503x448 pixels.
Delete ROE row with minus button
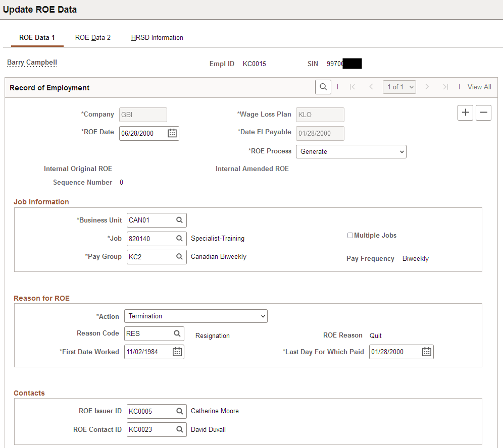(483, 113)
